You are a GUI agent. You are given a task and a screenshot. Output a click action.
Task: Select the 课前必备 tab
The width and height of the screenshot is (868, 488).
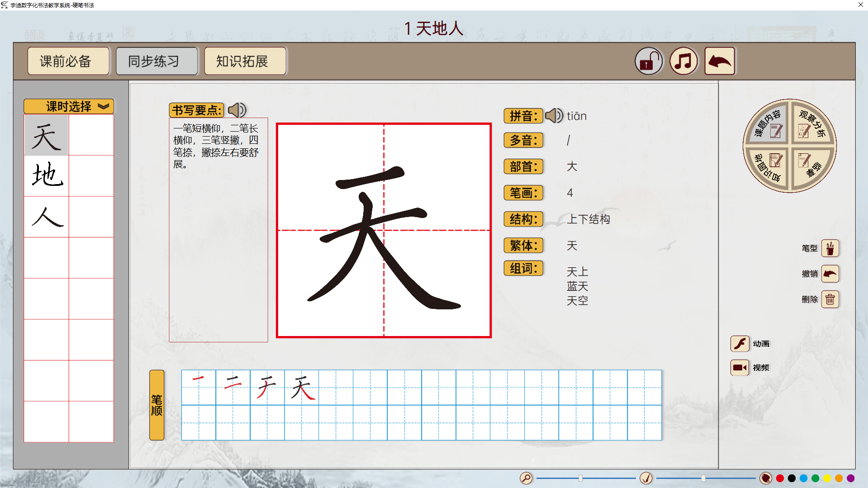pyautogui.click(x=68, y=61)
